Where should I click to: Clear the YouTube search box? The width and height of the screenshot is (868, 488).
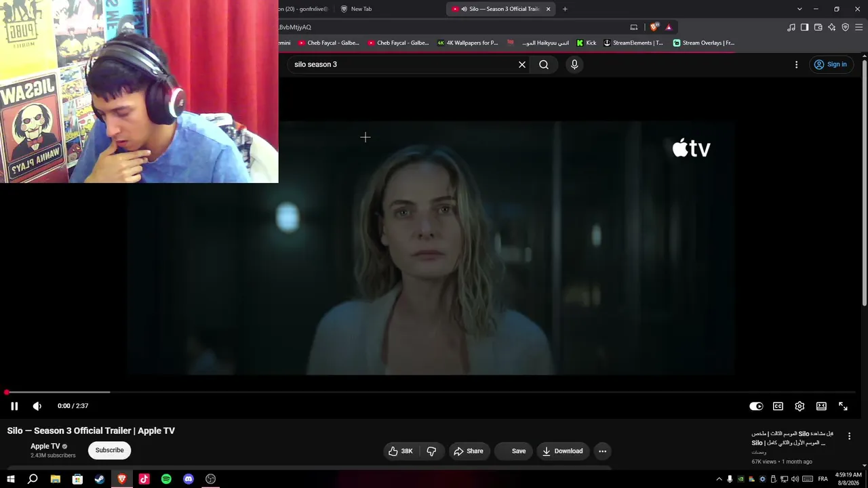pyautogui.click(x=522, y=64)
